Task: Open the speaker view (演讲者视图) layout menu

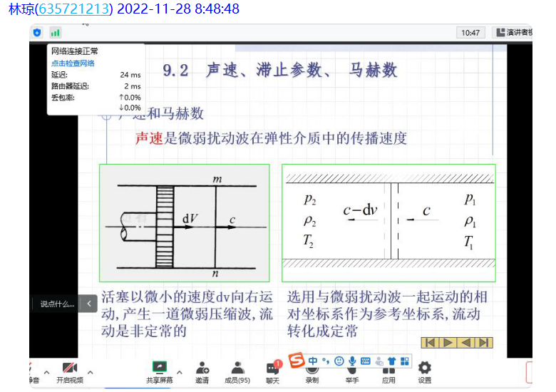Action: [x=512, y=33]
